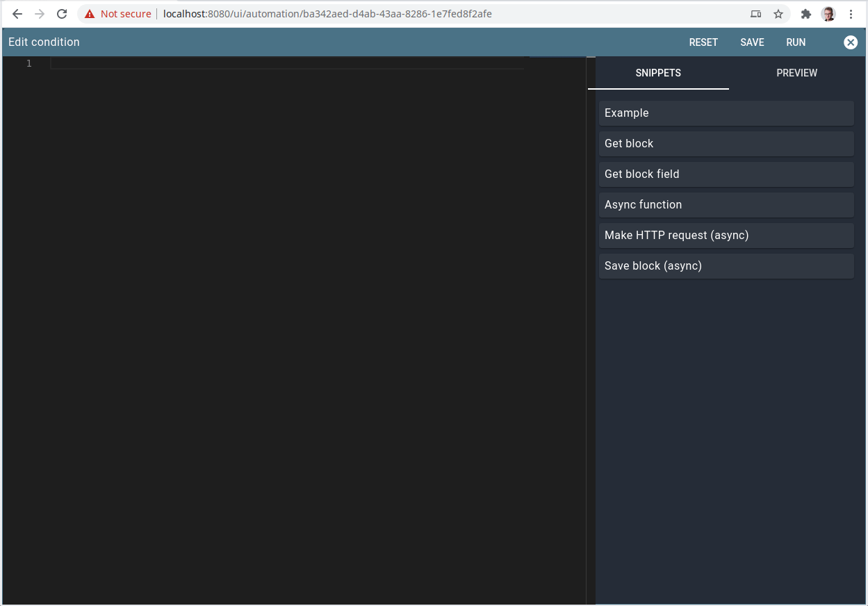Insert the Get block snippet

726,144
